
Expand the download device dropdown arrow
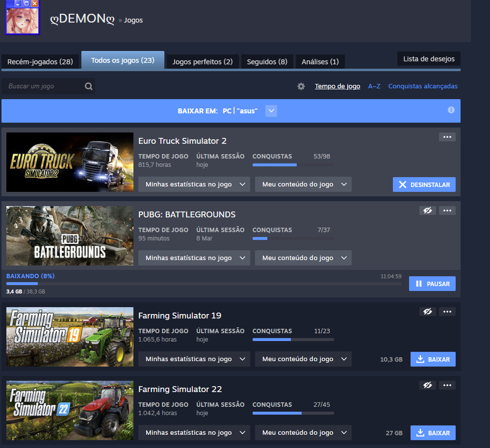point(271,111)
